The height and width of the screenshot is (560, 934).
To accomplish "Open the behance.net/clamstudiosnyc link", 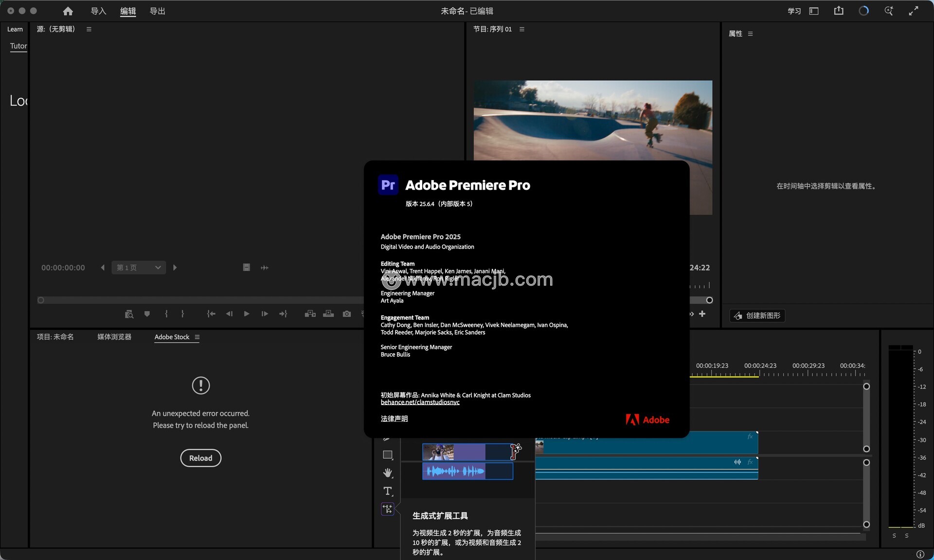I will [420, 402].
